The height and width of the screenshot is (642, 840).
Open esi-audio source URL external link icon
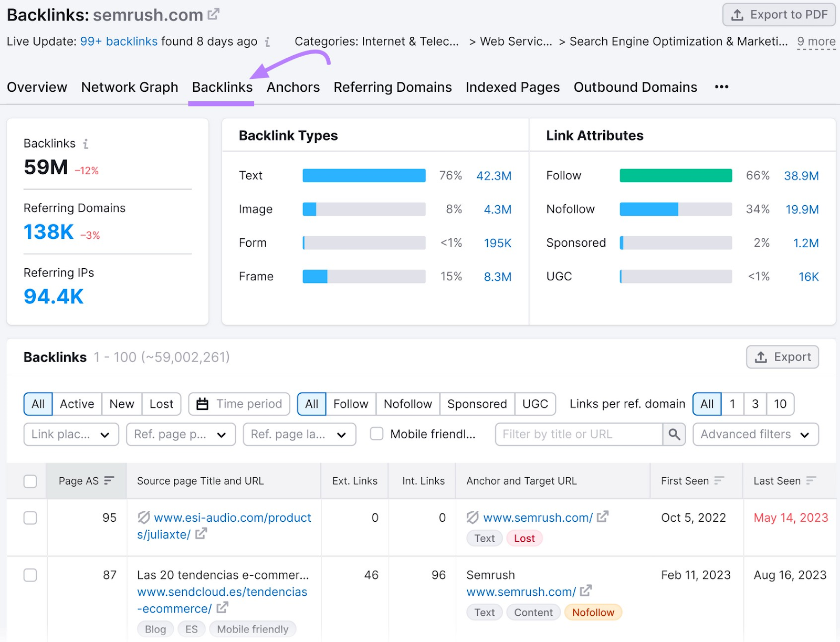click(x=201, y=534)
